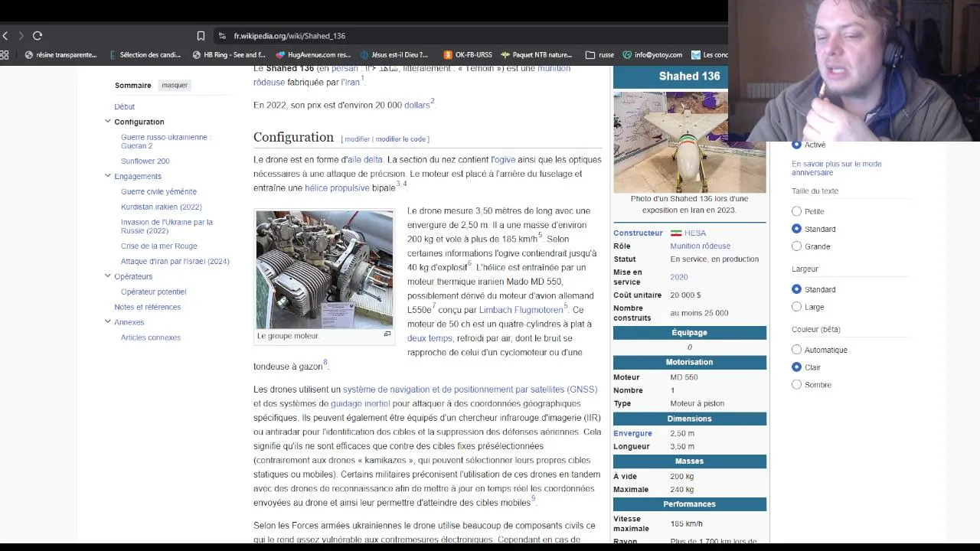Open 'En savoir plus sur le mode anniversaire'
Screen dimensions: 980x551
(x=836, y=168)
